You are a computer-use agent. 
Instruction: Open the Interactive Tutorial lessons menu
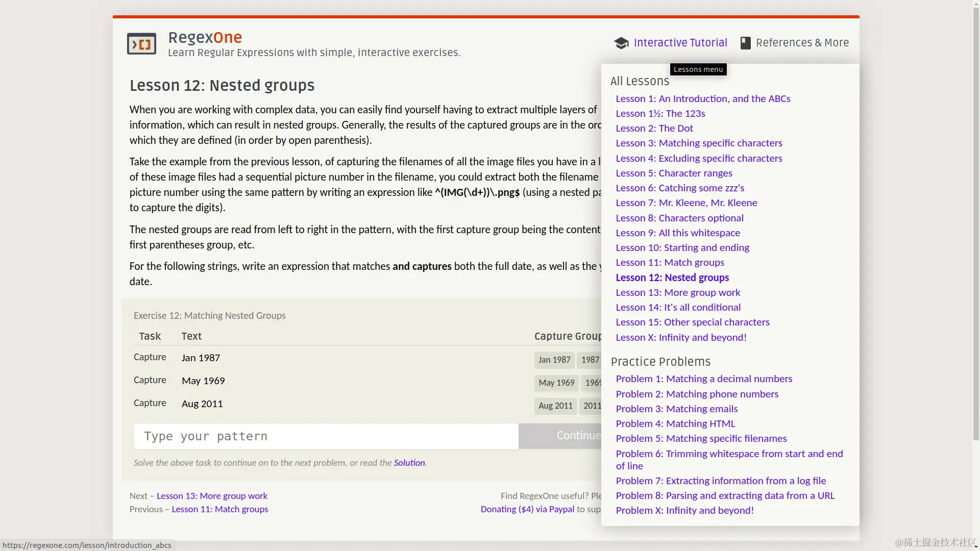pos(680,43)
